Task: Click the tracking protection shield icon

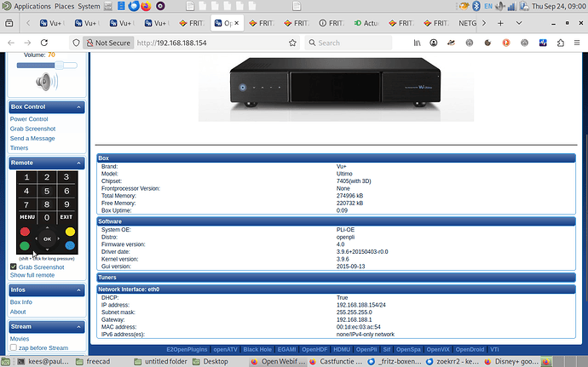Action: (x=76, y=43)
